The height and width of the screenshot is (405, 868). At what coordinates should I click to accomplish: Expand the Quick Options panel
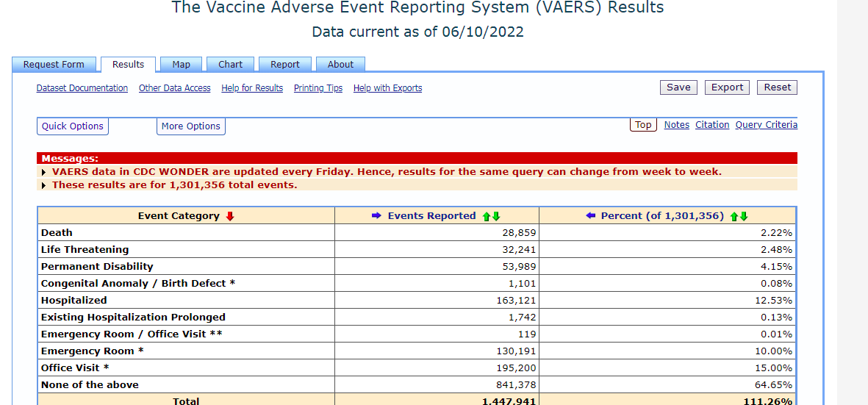tap(73, 126)
